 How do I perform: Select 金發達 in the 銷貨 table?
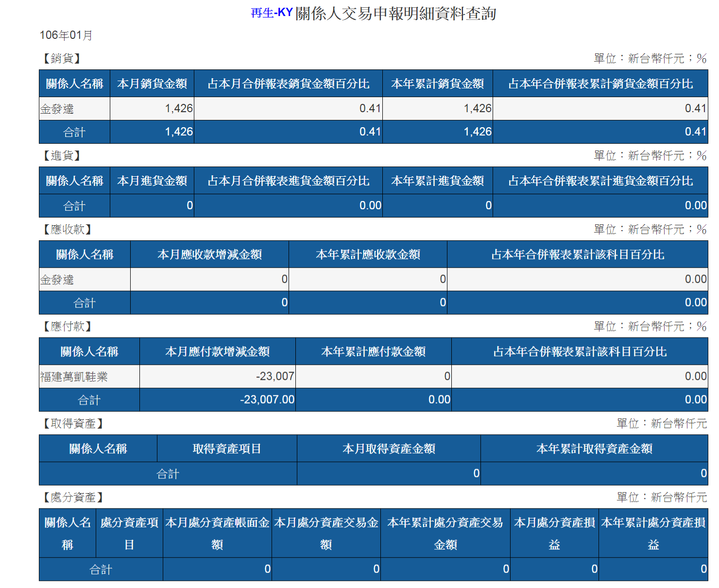pos(57,109)
